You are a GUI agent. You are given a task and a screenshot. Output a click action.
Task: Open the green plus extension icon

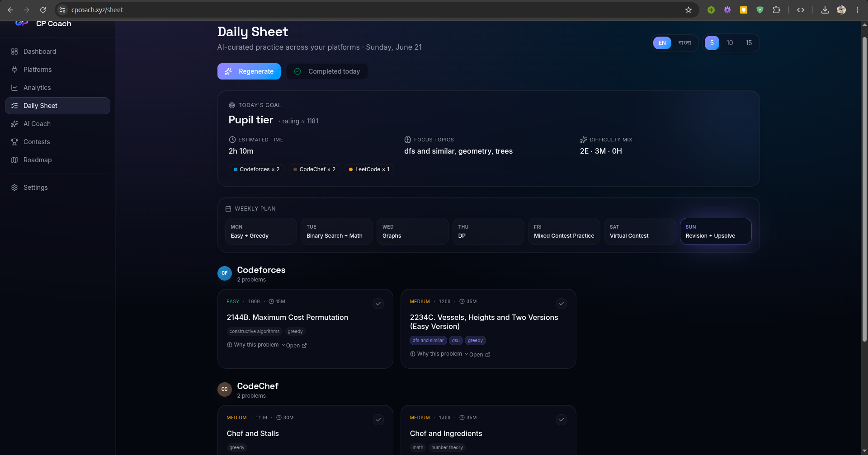(711, 10)
